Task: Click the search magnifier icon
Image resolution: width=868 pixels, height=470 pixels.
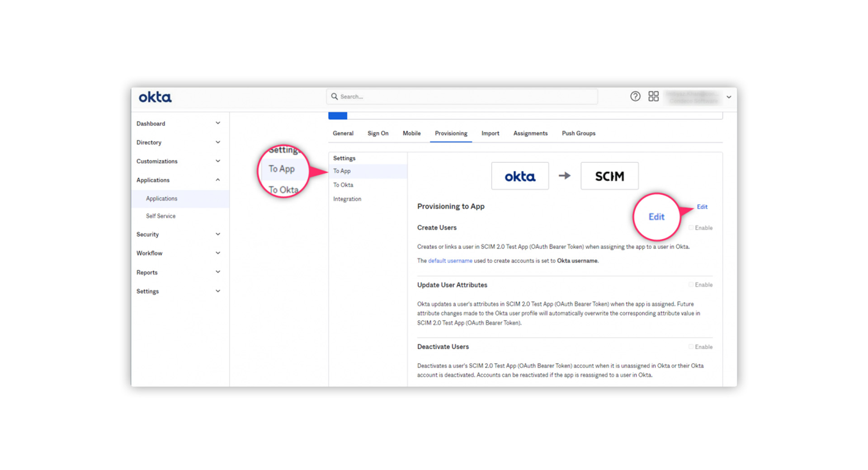Action: pos(335,96)
